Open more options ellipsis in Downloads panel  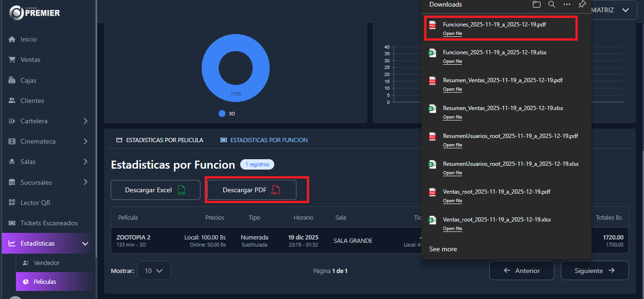pyautogui.click(x=567, y=5)
